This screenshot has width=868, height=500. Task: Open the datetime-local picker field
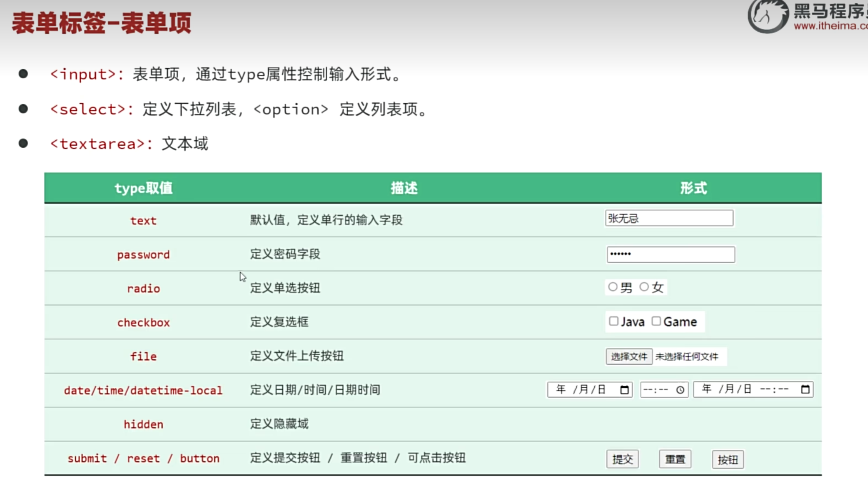click(x=743, y=389)
